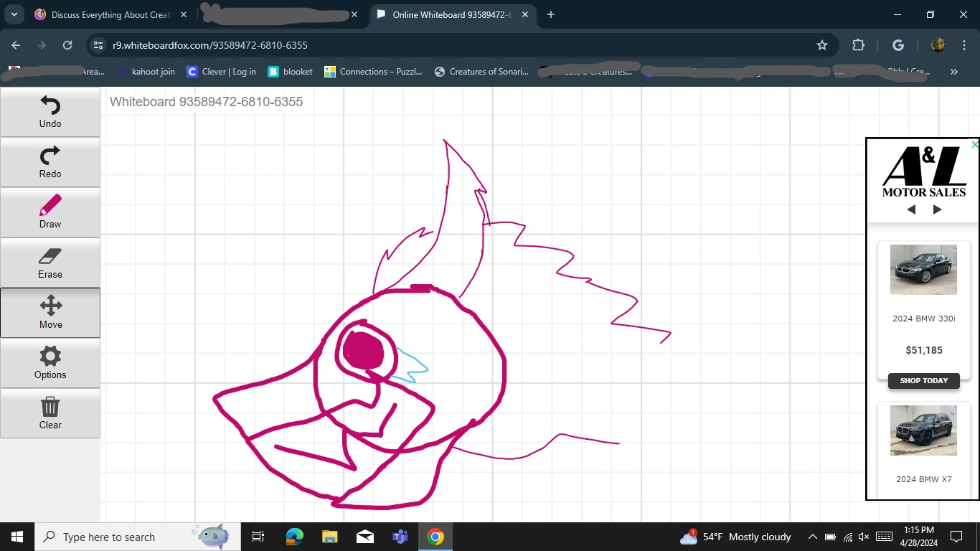The image size is (980, 551).
Task: Clear the entire whiteboard
Action: click(x=50, y=413)
